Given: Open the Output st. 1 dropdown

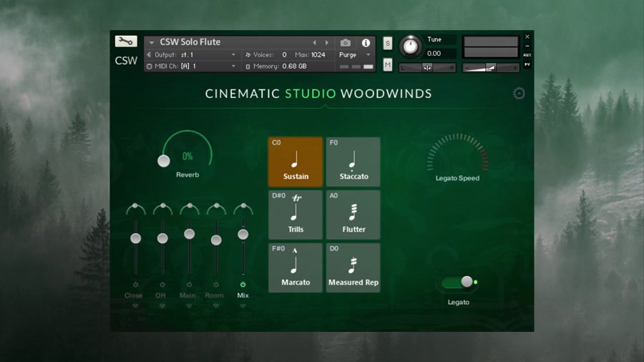Looking at the screenshot, I should point(233,54).
